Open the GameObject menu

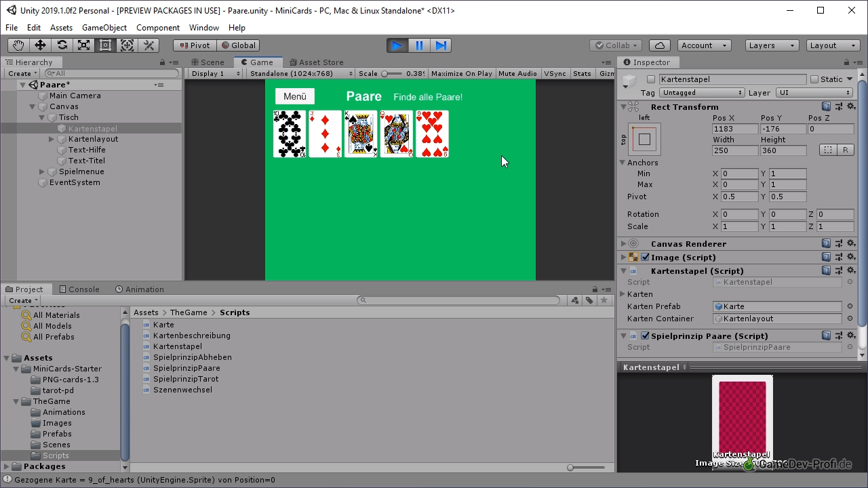point(104,28)
